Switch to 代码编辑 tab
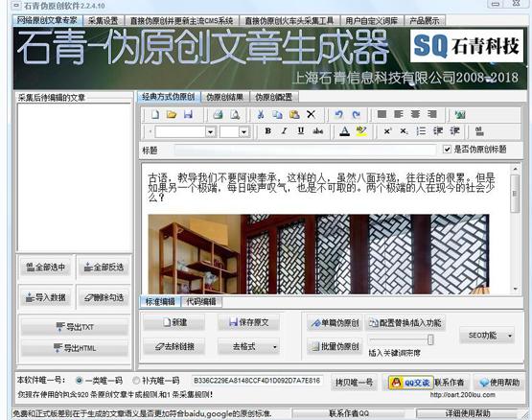 [x=201, y=301]
